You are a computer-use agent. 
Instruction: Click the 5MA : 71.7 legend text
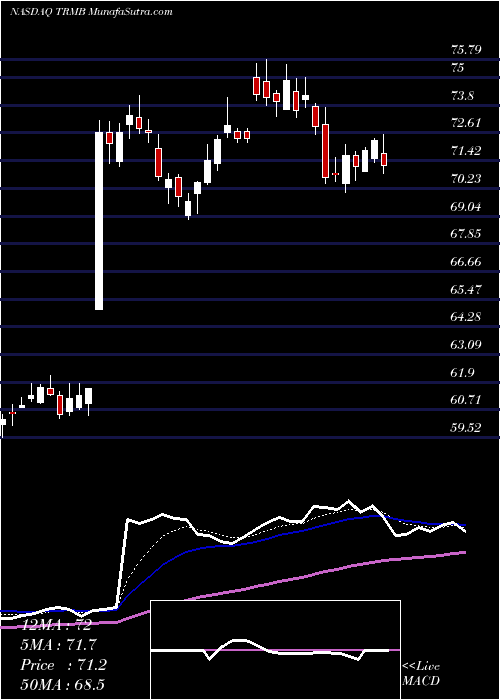[59, 645]
